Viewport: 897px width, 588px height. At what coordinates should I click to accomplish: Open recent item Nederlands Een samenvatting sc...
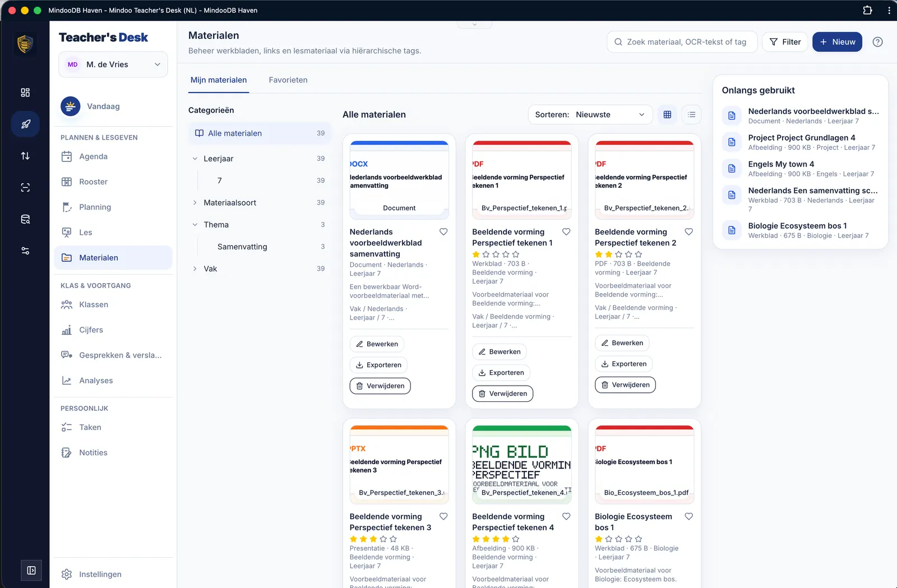[801, 199]
